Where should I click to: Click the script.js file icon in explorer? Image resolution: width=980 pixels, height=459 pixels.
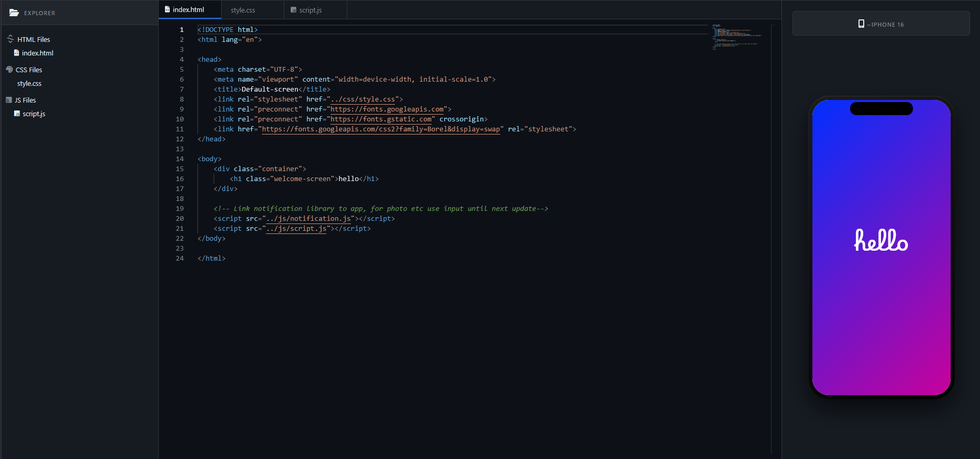point(17,114)
